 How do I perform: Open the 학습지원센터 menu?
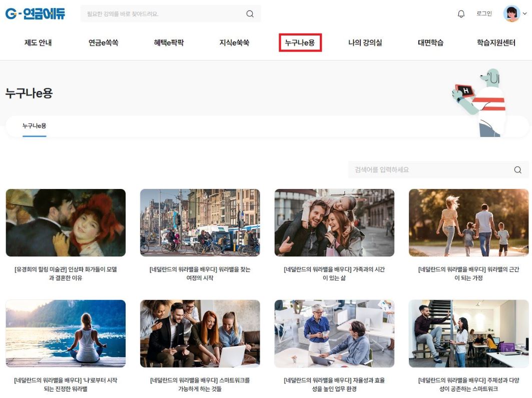(496, 43)
